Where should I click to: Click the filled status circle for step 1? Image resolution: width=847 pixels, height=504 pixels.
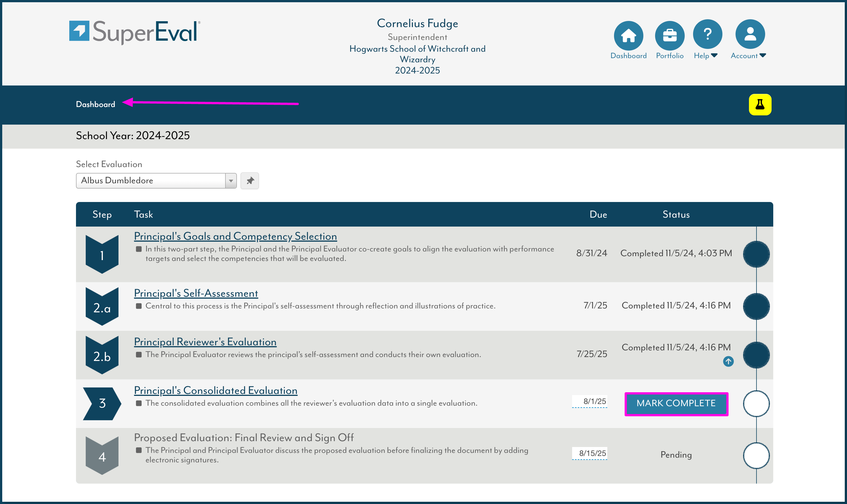pyautogui.click(x=756, y=254)
